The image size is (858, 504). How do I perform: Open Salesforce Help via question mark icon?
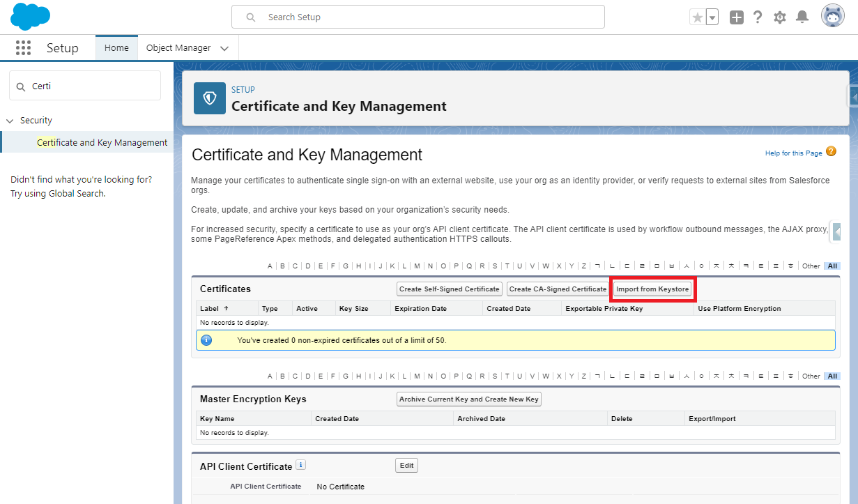pos(758,16)
